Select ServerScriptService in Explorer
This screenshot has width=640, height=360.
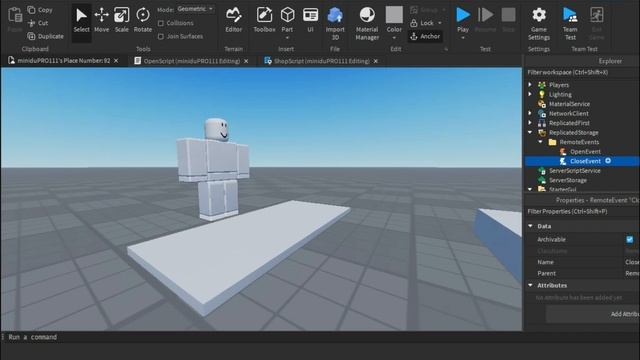pos(574,171)
